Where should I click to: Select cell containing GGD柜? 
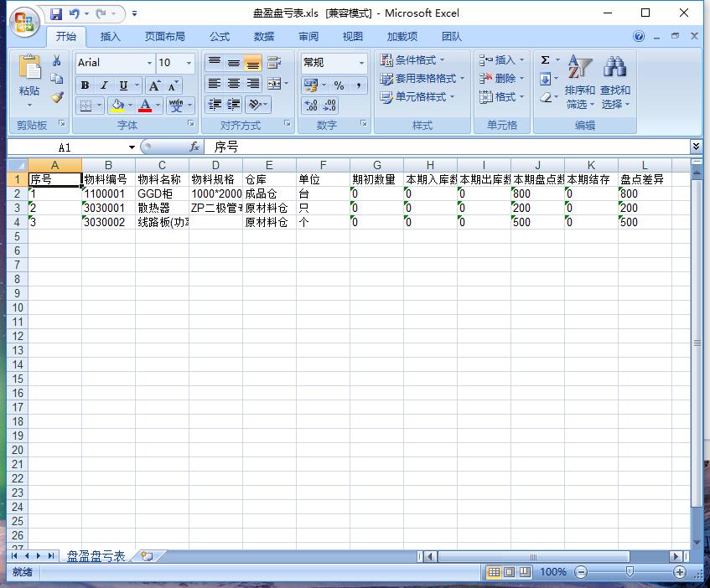[x=162, y=193]
